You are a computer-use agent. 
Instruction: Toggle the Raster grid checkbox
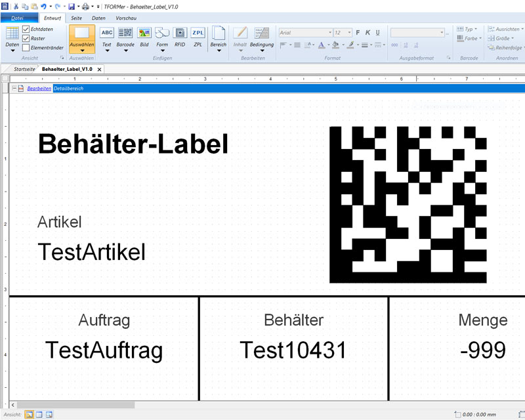pyautogui.click(x=26, y=39)
